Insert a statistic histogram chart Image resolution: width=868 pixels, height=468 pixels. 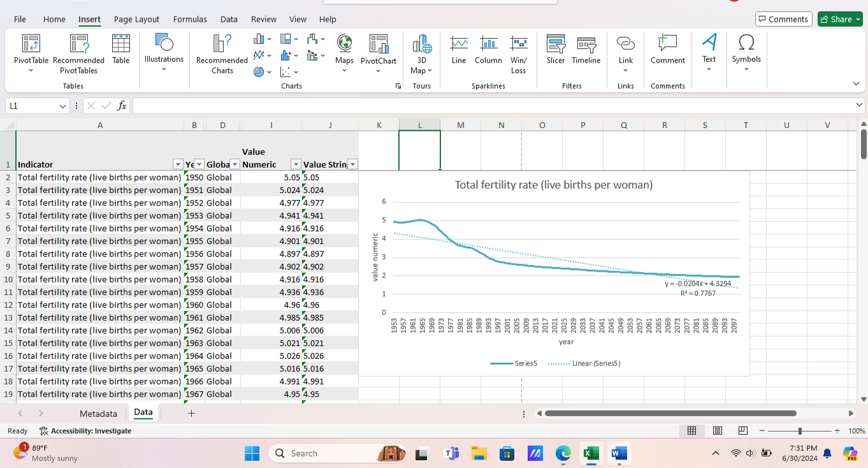coord(289,55)
